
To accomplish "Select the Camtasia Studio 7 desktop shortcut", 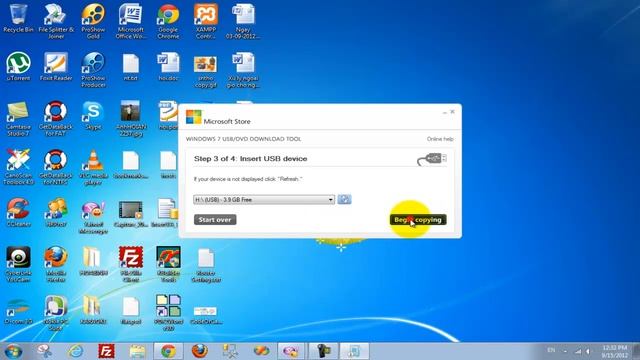I will (x=18, y=118).
